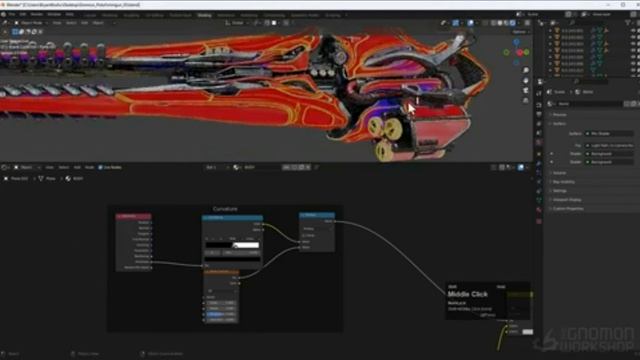
Task: Collapse the Surface panel in World properties
Action: click(559, 124)
